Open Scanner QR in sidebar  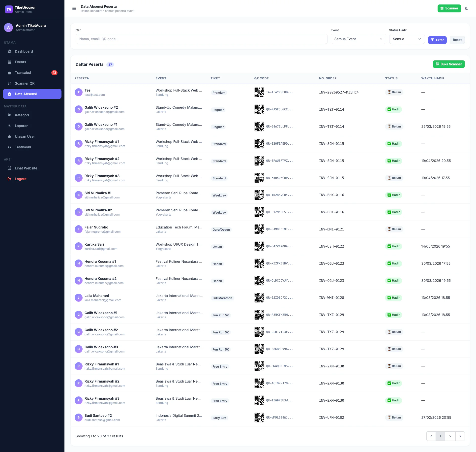coord(32,83)
